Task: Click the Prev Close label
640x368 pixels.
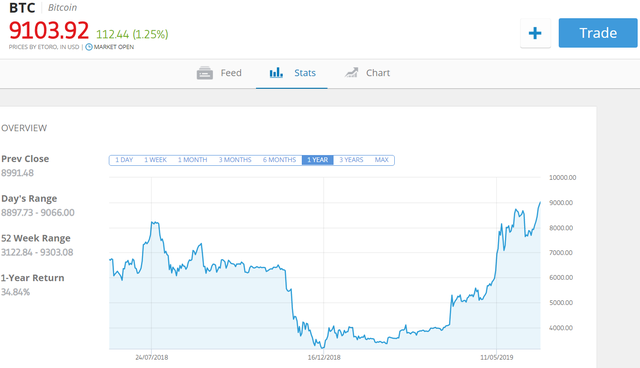Action: 25,159
